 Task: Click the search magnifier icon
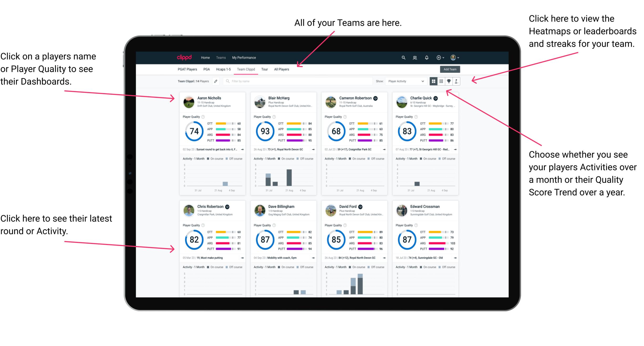pos(403,57)
